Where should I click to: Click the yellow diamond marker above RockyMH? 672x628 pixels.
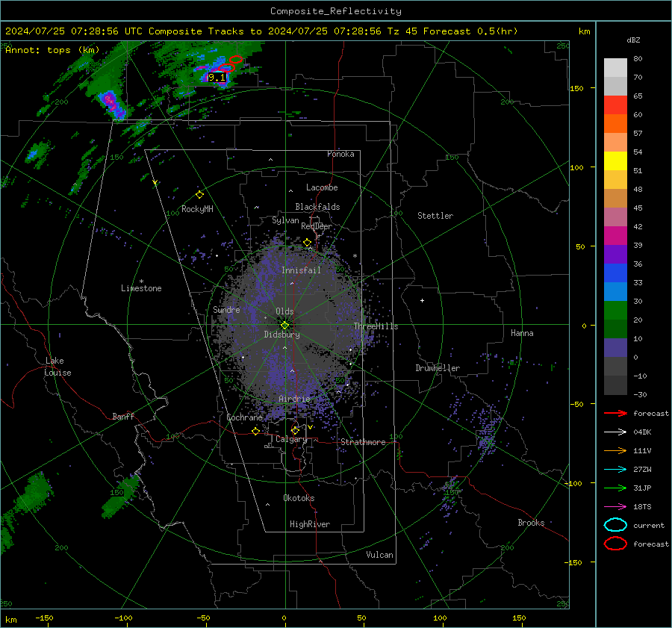(x=199, y=195)
